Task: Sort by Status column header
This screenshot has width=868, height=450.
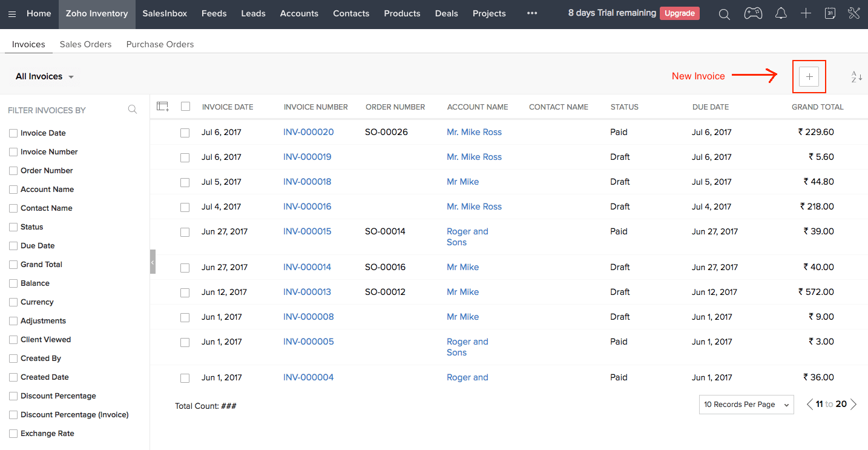Action: 624,107
